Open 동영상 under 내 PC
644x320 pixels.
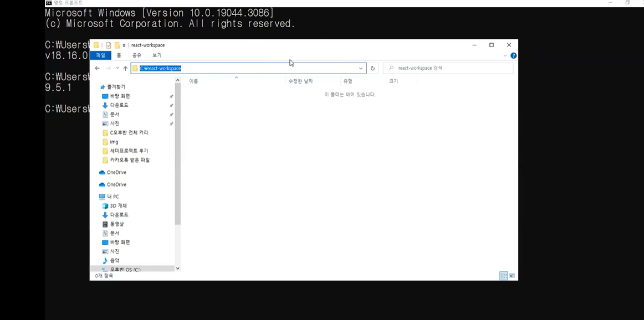click(x=116, y=224)
